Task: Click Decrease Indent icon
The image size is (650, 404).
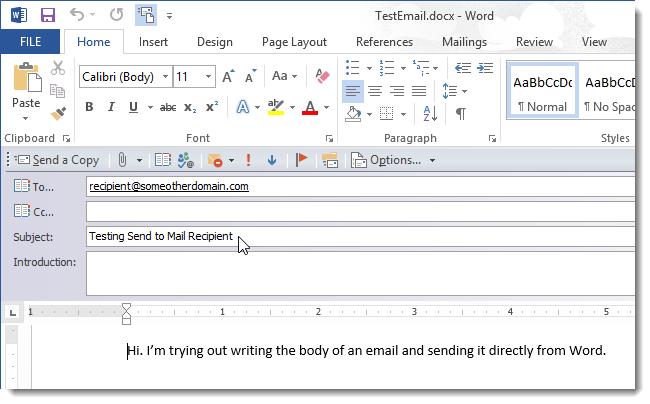Action: pos(463,68)
